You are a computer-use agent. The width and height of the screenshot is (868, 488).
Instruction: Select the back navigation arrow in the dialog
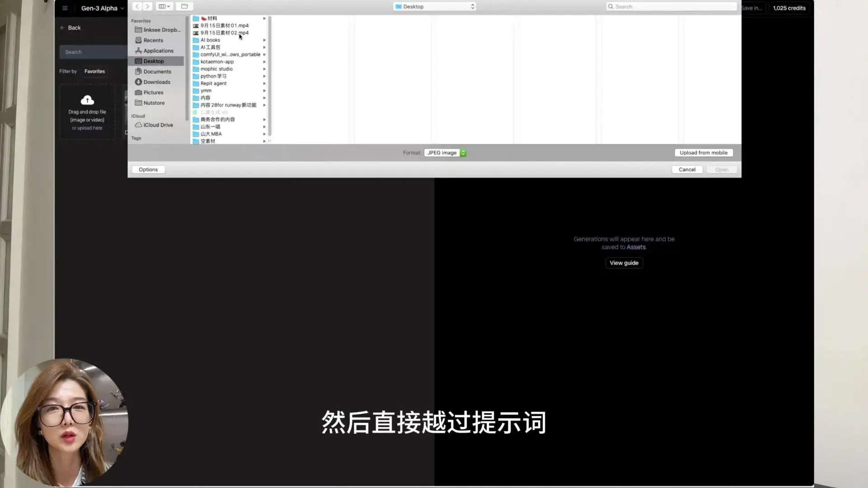137,6
